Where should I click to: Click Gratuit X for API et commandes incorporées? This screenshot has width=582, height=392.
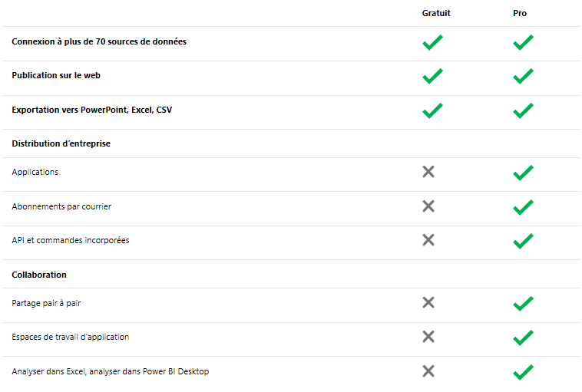[428, 240]
